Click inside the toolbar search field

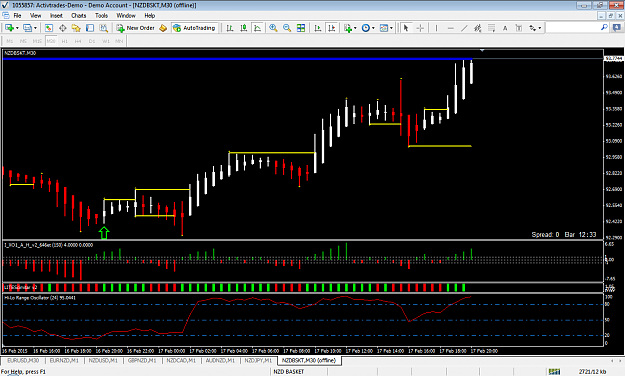pos(572,27)
